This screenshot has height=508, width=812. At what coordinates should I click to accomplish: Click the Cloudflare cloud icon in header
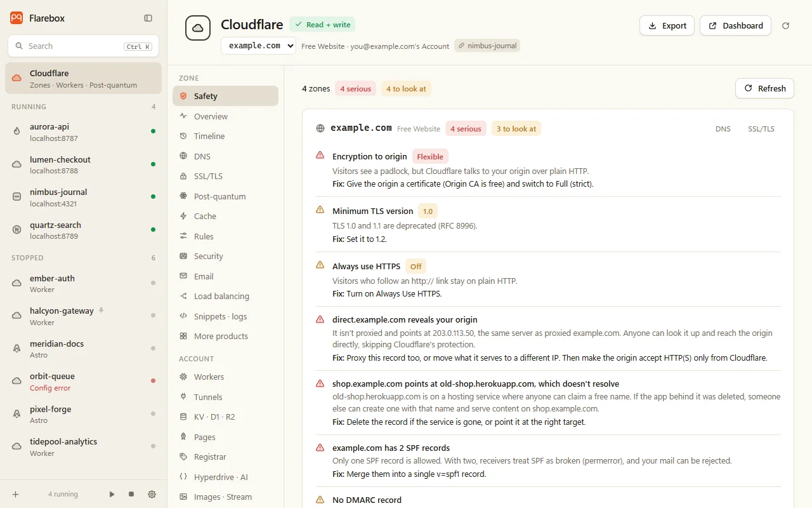click(198, 28)
